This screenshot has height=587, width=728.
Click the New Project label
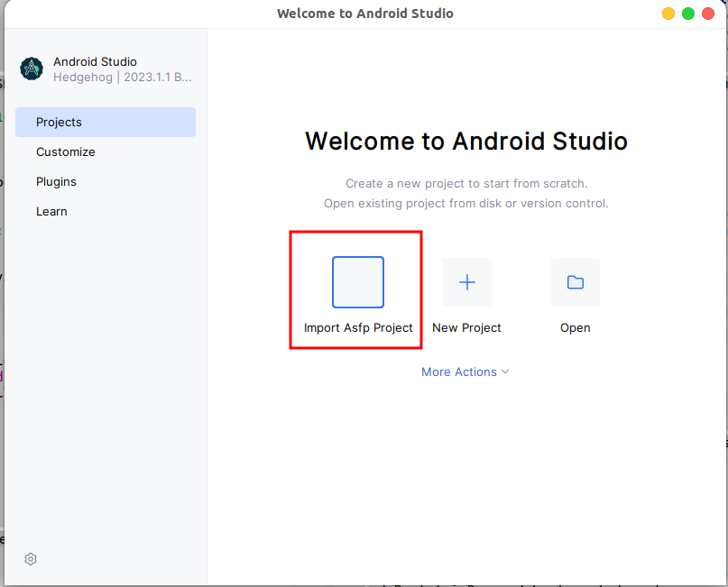point(466,327)
